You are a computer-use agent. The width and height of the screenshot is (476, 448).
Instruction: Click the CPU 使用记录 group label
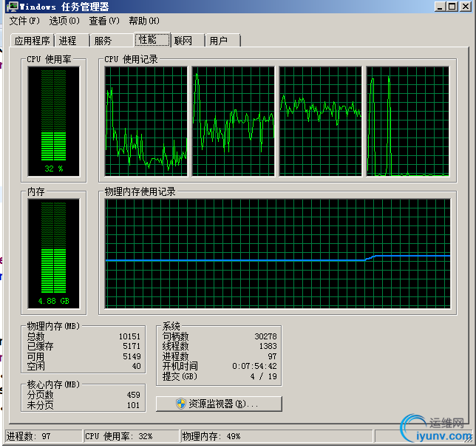(131, 59)
